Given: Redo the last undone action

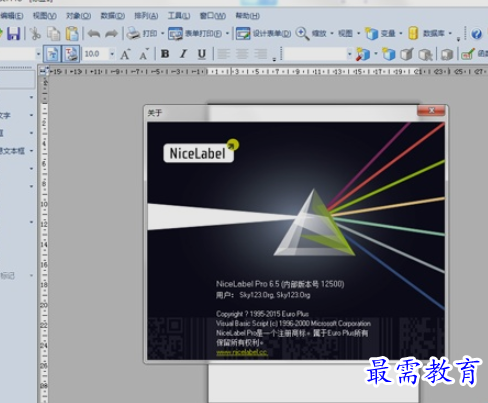Looking at the screenshot, I should tap(111, 34).
